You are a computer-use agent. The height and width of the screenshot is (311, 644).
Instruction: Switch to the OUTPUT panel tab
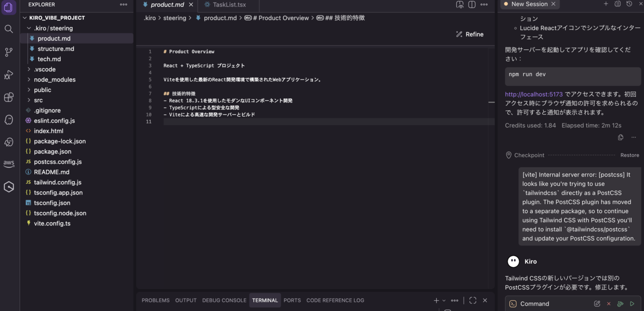[186, 300]
